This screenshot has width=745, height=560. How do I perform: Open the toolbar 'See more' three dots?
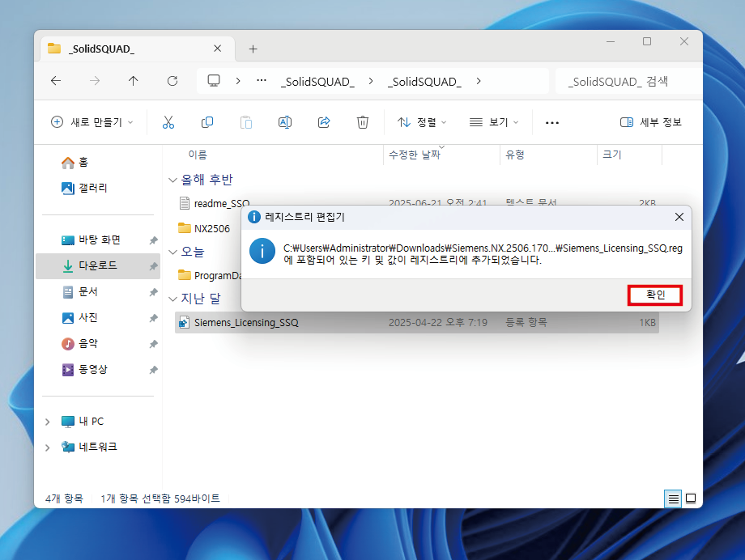tap(552, 123)
